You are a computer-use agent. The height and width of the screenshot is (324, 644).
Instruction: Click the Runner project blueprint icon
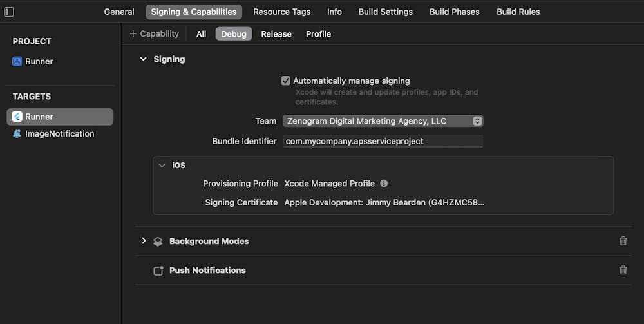[17, 62]
